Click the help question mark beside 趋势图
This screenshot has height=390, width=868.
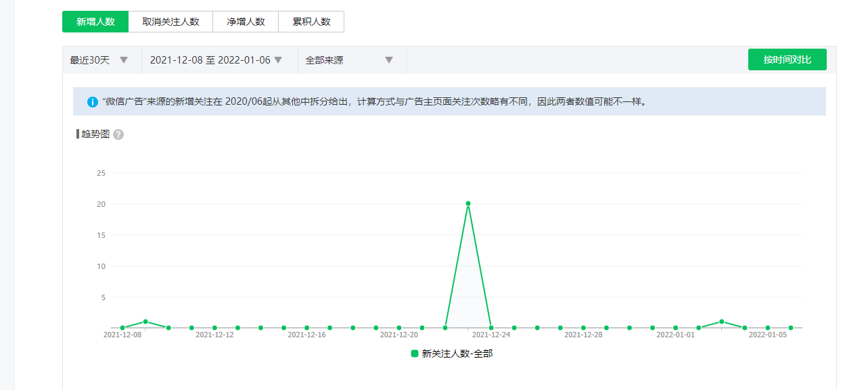pyautogui.click(x=118, y=135)
